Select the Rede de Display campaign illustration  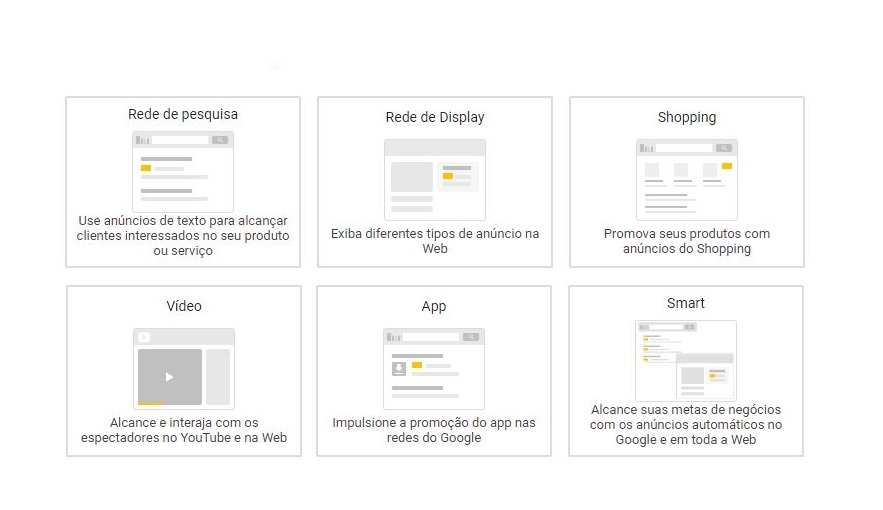pyautogui.click(x=435, y=180)
